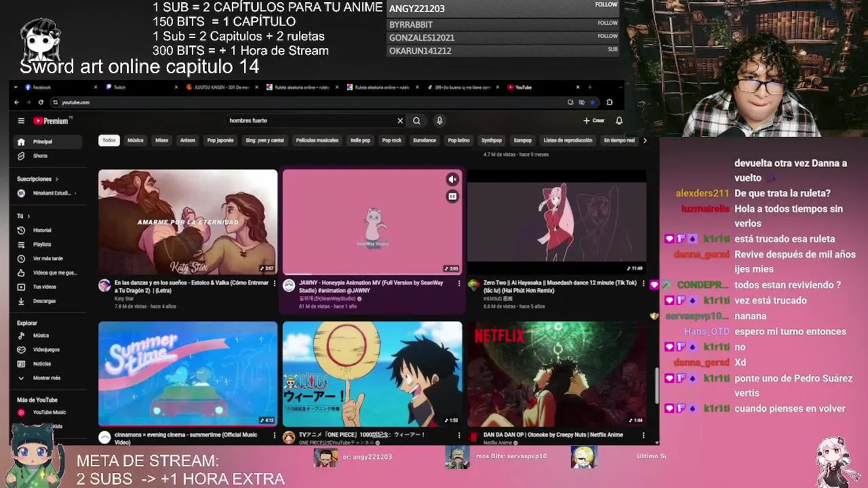Image resolution: width=868 pixels, height=488 pixels.
Task: Bookmark this page with the star
Action: [592, 102]
